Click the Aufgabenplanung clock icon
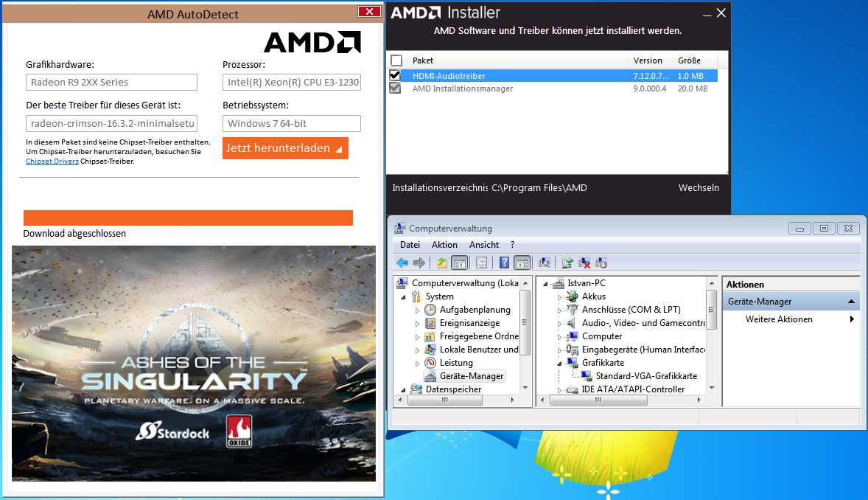Viewport: 868px width, 500px height. click(x=430, y=310)
